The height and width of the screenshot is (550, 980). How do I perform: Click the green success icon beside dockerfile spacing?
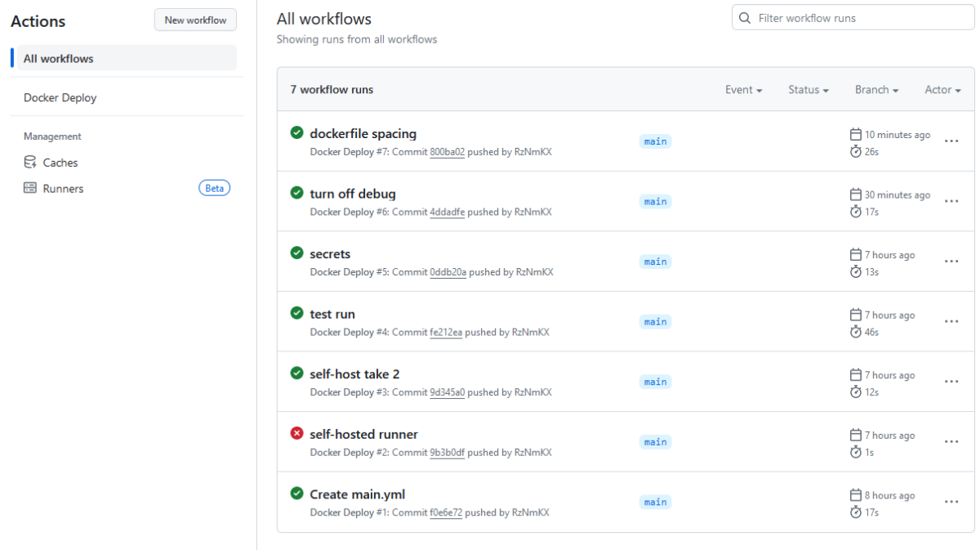[296, 132]
